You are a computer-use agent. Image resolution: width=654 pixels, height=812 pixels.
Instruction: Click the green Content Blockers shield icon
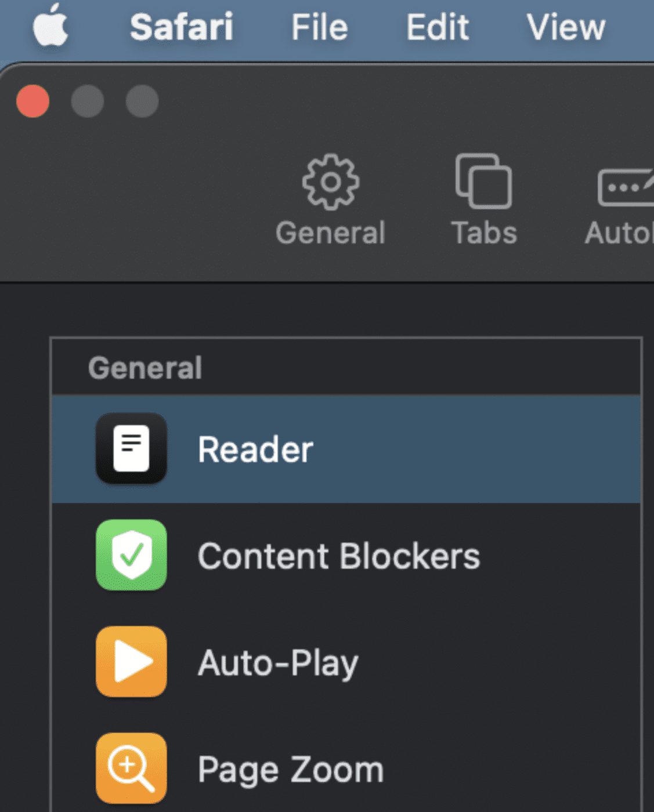[x=131, y=555]
